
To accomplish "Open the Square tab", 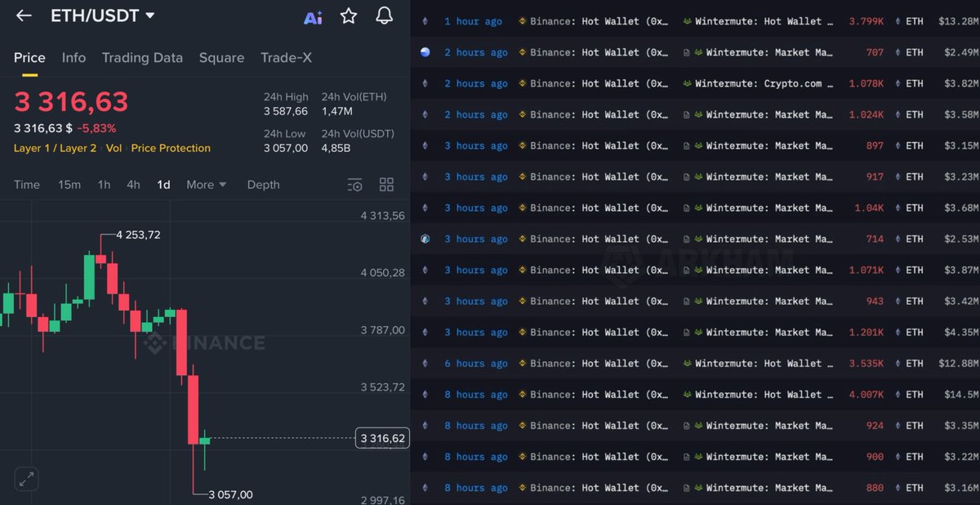I will [x=221, y=57].
